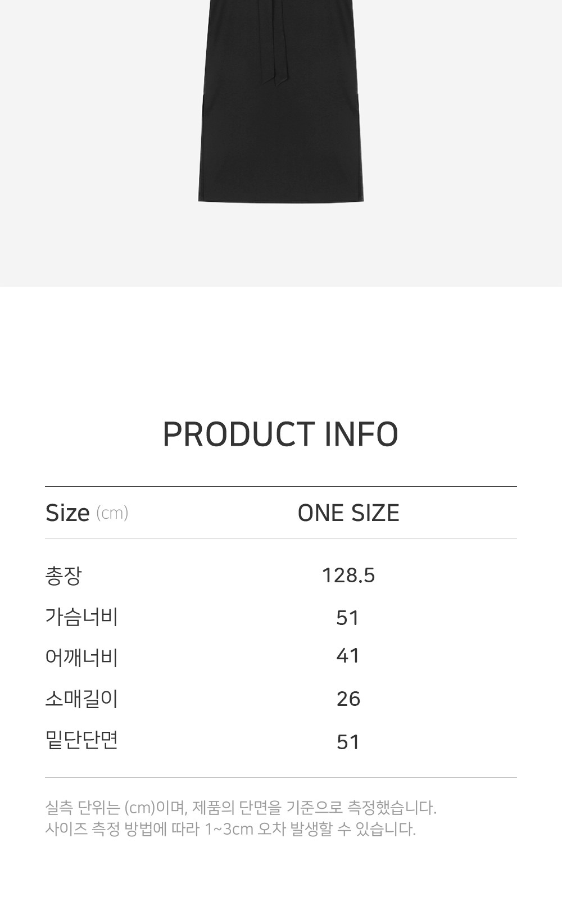
Task: Click the (cm) unit label
Action: point(112,513)
